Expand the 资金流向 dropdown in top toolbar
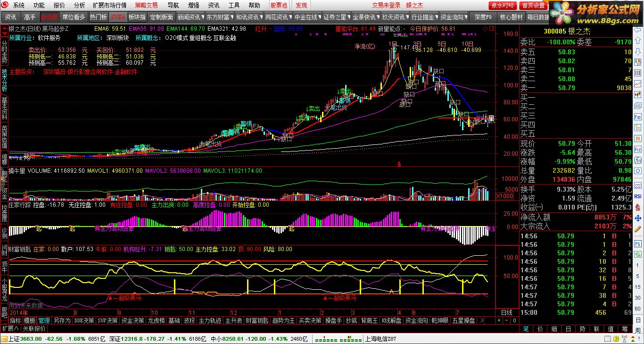 click(465, 17)
